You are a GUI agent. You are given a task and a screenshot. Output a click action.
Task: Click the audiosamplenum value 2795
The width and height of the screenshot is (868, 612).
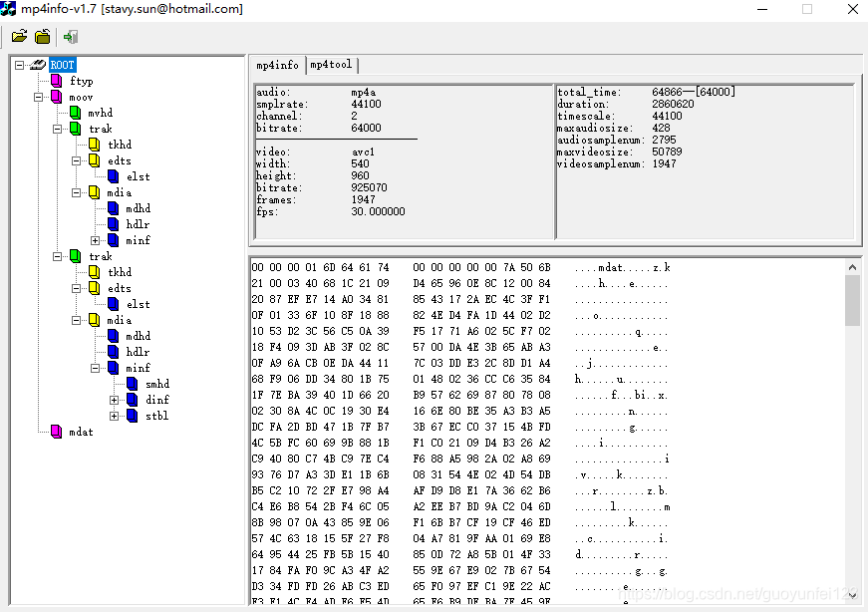[x=664, y=140]
